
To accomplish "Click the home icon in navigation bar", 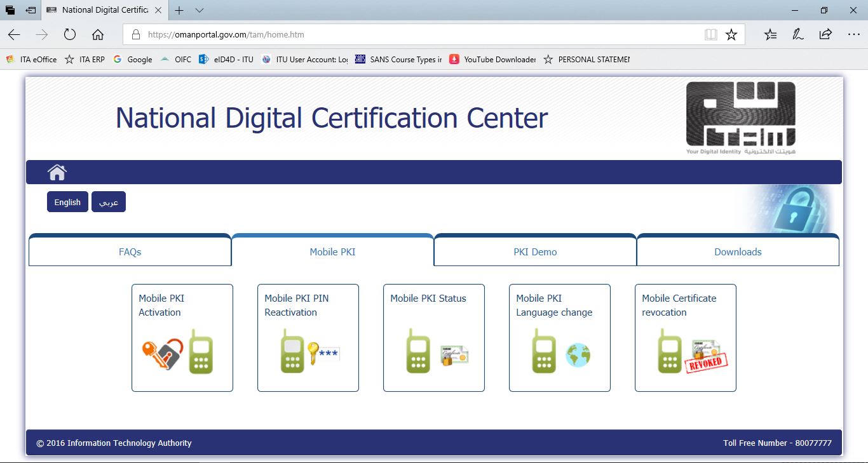I will point(57,172).
